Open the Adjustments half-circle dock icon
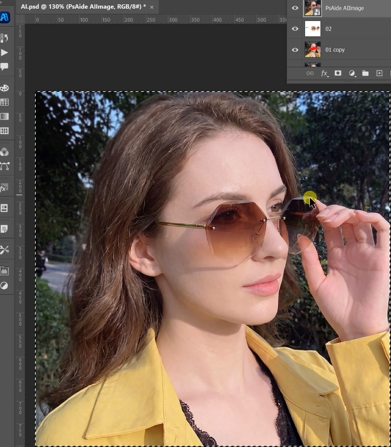Viewport: 391px width, 447px height. tap(4, 285)
